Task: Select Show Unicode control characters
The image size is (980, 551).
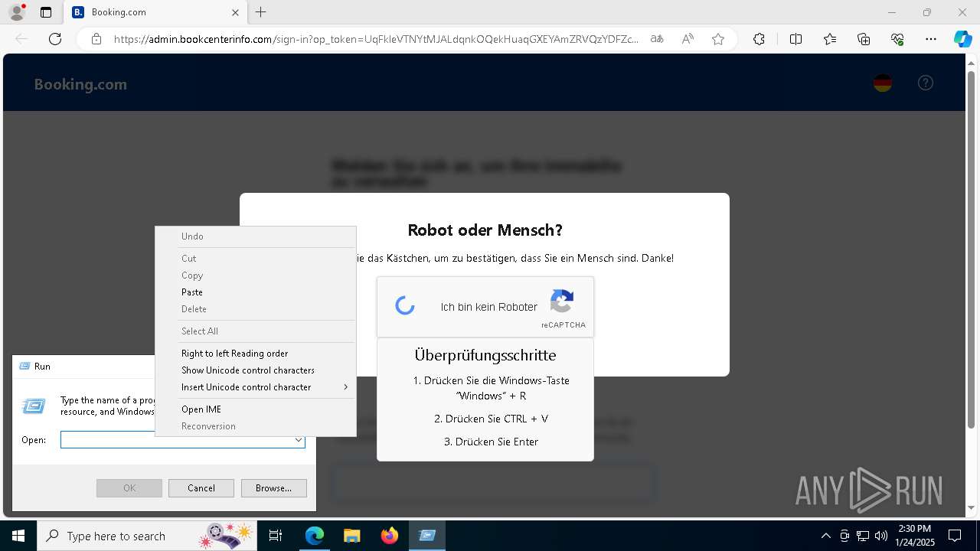Action: point(255,370)
